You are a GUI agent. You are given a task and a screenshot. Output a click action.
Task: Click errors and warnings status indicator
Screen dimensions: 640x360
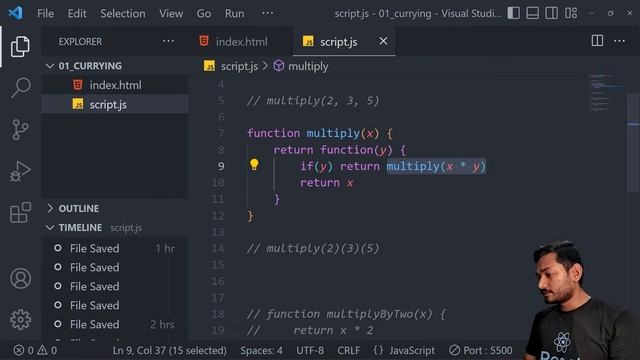pyautogui.click(x=35, y=350)
